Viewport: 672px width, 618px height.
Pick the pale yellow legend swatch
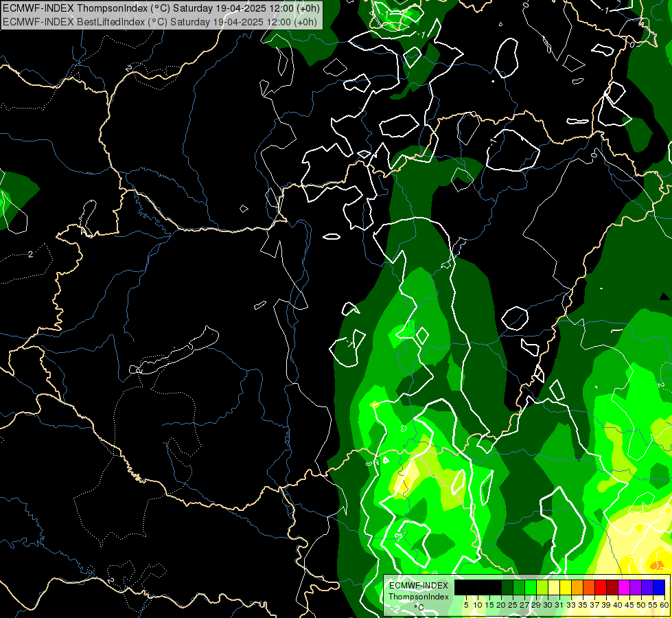click(554, 587)
